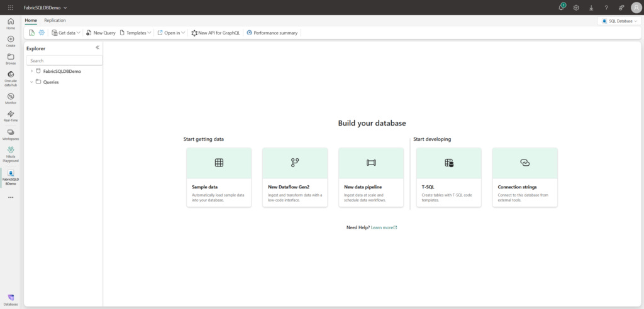Select FabricSQLDBDemo label in Explorer tree
This screenshot has height=309, width=644.
62,71
